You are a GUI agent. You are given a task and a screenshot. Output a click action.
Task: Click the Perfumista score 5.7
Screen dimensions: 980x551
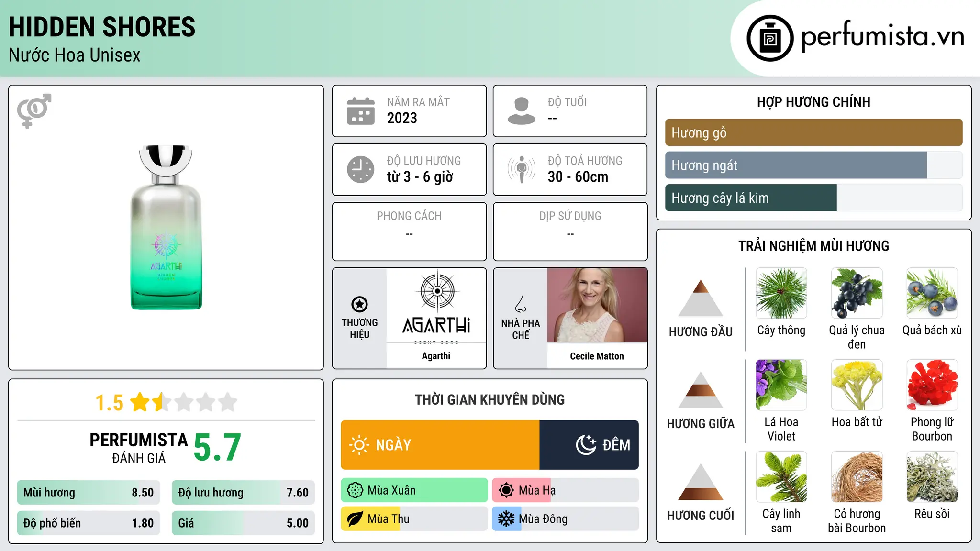click(217, 447)
